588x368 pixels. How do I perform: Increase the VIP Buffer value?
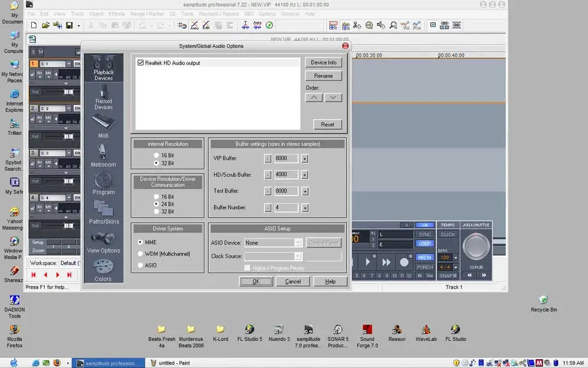click(305, 159)
